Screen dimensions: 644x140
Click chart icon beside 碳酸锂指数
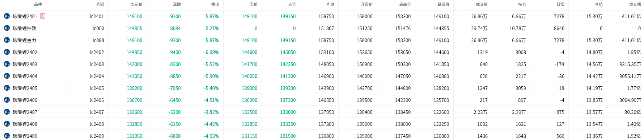[x=7, y=28]
